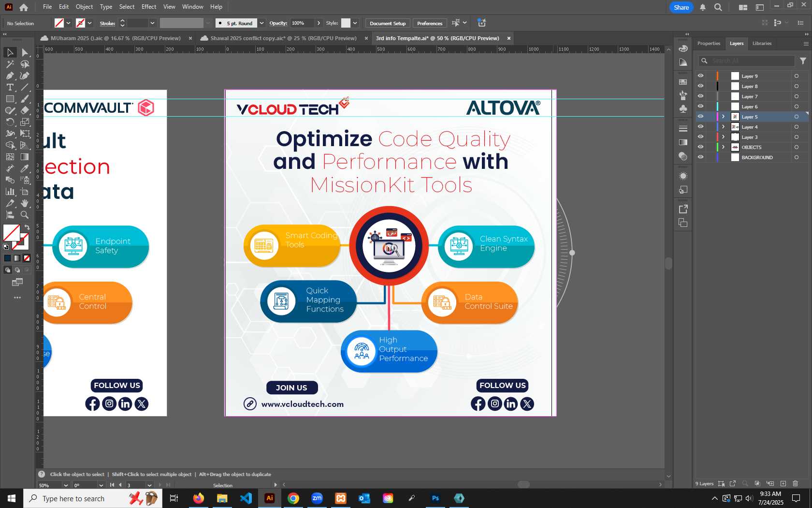Toggle visibility of Layer 5
Image resolution: width=812 pixels, height=508 pixels.
700,117
